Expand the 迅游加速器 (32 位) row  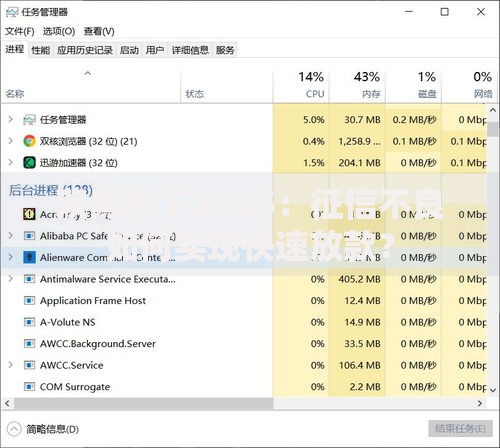[11, 163]
